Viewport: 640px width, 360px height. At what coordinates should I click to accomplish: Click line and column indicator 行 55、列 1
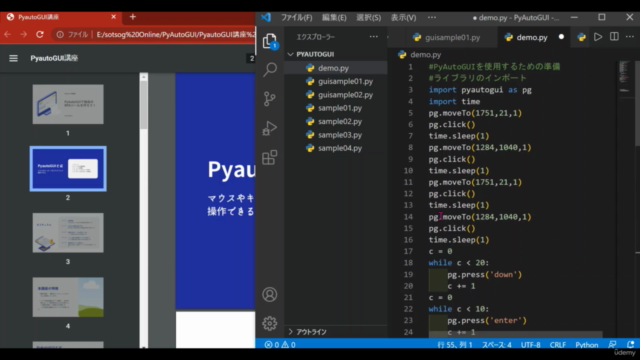(x=455, y=344)
